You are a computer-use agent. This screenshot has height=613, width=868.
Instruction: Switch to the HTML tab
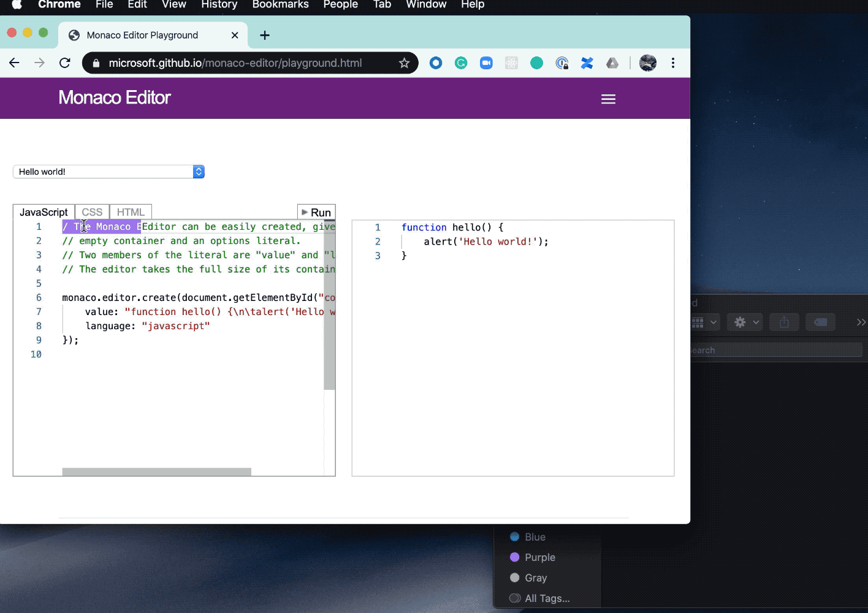(131, 212)
